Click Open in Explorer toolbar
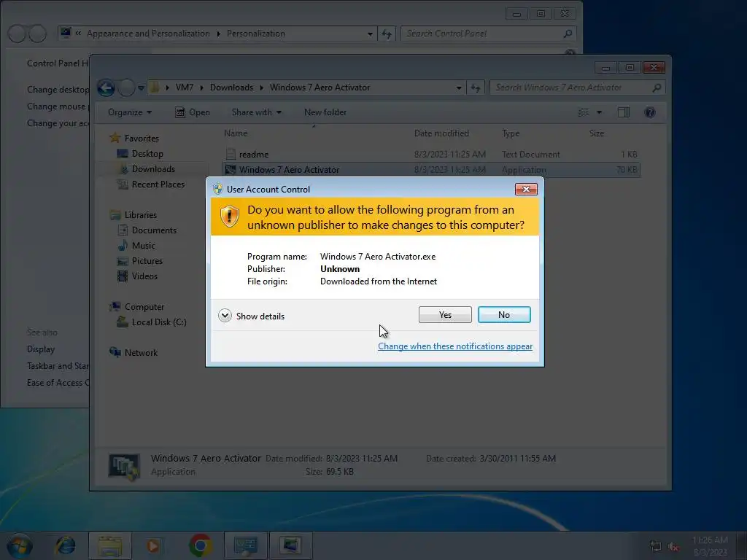 (x=193, y=112)
